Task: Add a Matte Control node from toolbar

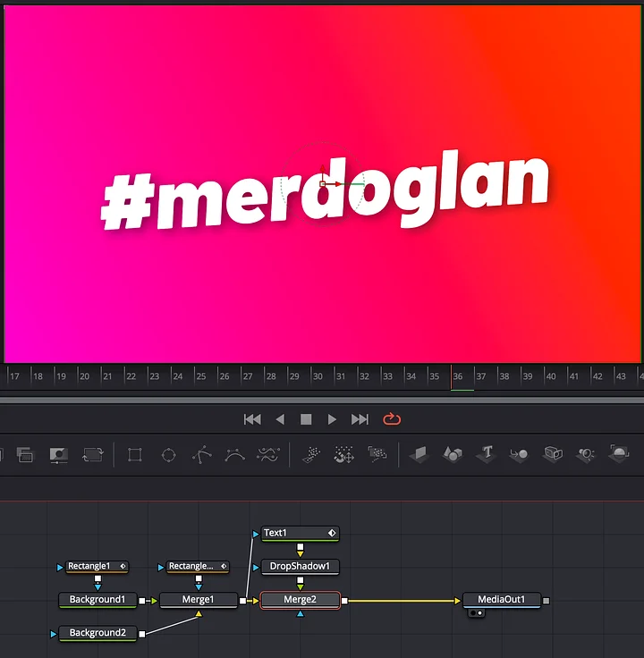Action: click(x=59, y=454)
